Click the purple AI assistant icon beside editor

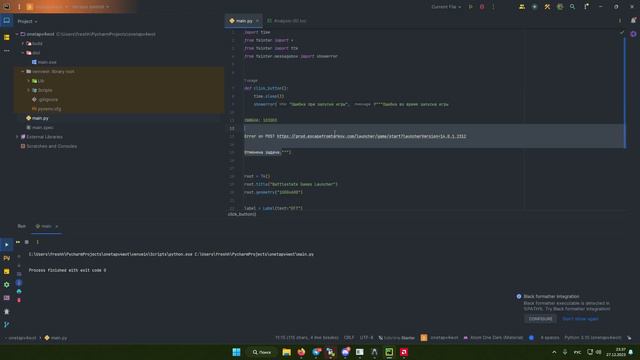coord(633,34)
